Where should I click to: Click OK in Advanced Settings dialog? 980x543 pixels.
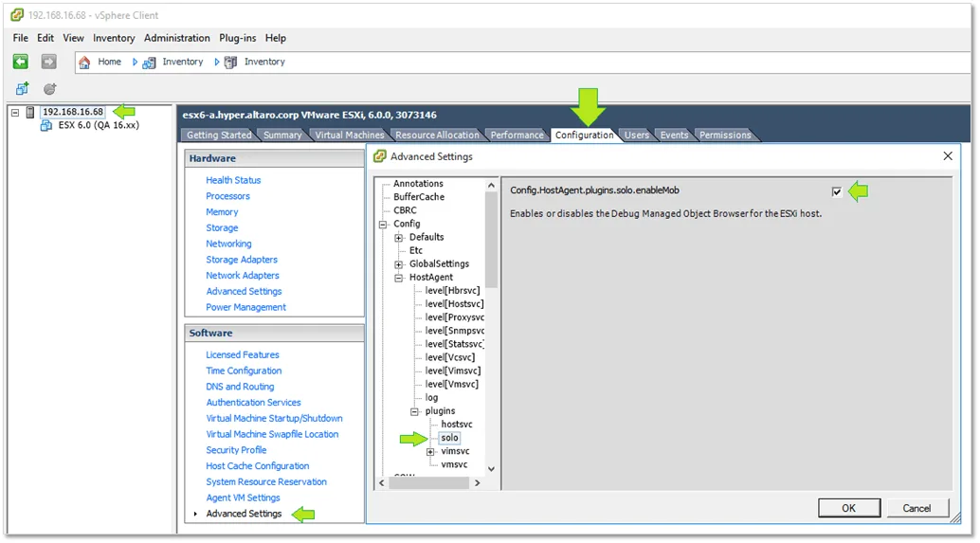(849, 508)
